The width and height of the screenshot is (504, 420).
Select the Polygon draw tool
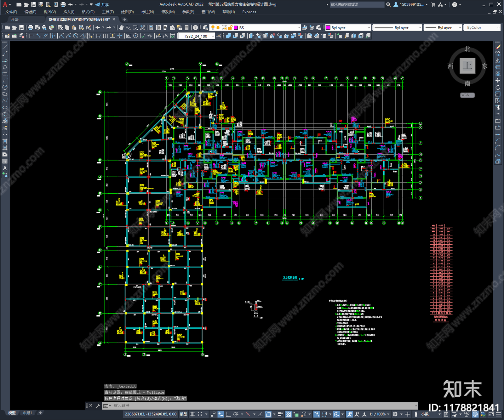(x=5, y=67)
